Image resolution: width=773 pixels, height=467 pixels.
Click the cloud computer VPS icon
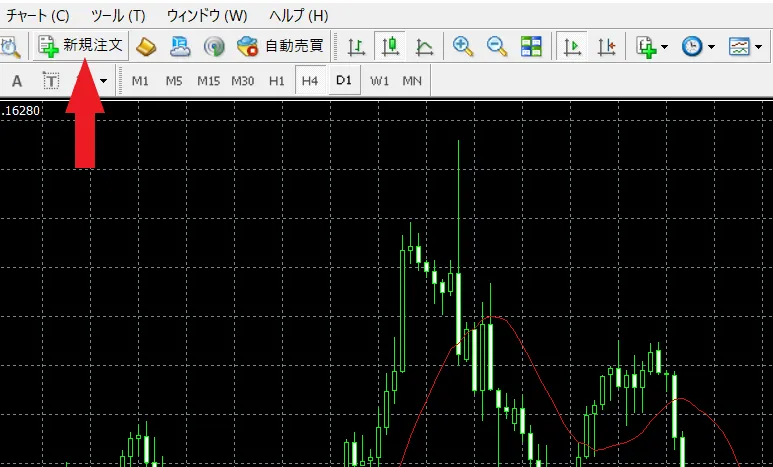pyautogui.click(x=180, y=46)
